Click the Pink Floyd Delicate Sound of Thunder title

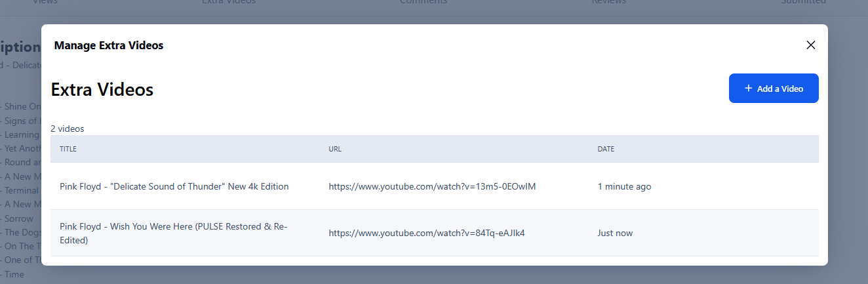[x=174, y=186]
